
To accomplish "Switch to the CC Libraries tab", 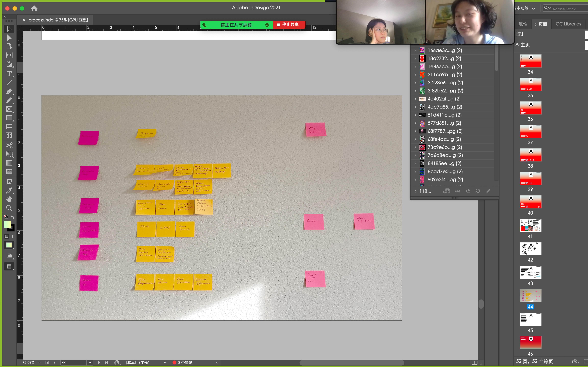I will click(568, 24).
